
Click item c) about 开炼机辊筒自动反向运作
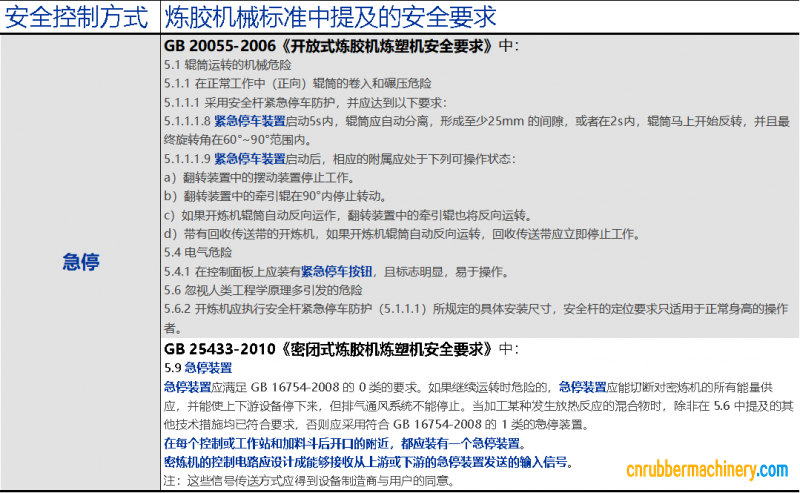(348, 215)
